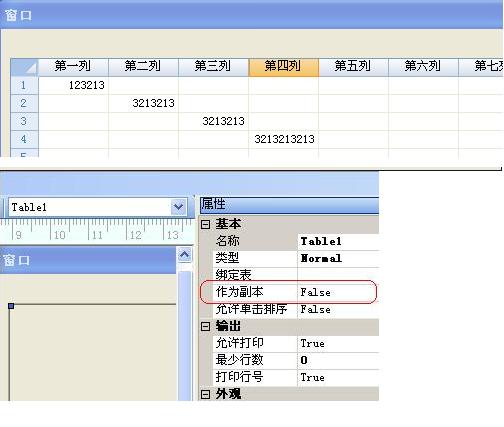Viewport: 504px width, 427px height.
Task: Click the table's top-left resize handle
Action: pos(11,306)
